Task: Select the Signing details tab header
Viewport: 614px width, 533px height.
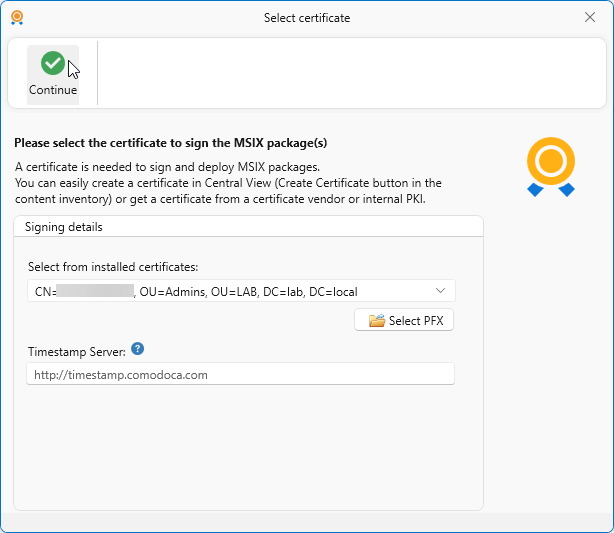Action: (x=63, y=227)
